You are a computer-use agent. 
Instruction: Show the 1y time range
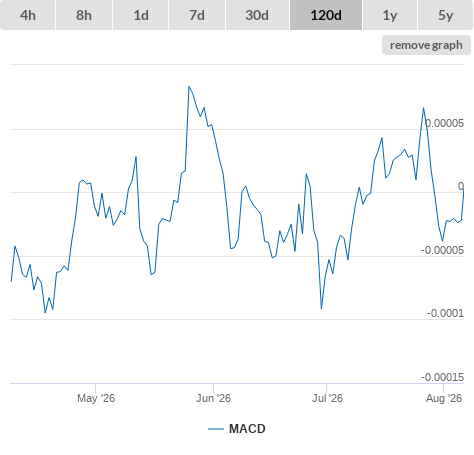tap(390, 15)
